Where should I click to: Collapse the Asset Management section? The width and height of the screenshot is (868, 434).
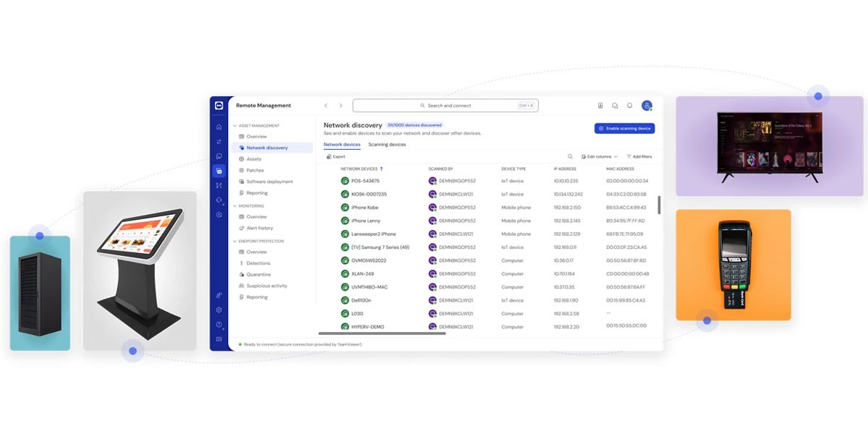point(235,126)
